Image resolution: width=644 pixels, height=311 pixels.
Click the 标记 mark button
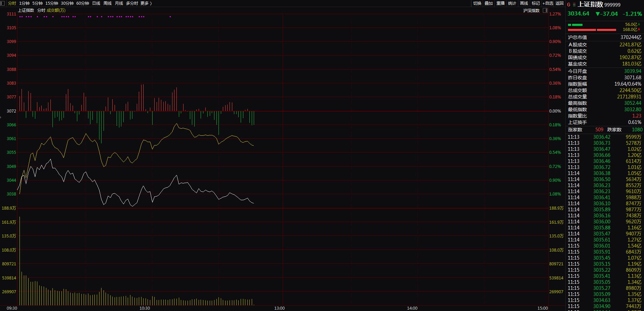(x=536, y=3)
